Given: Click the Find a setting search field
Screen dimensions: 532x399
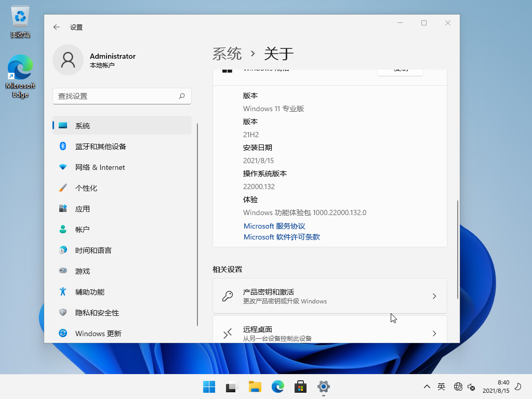Looking at the screenshot, I should (117, 96).
